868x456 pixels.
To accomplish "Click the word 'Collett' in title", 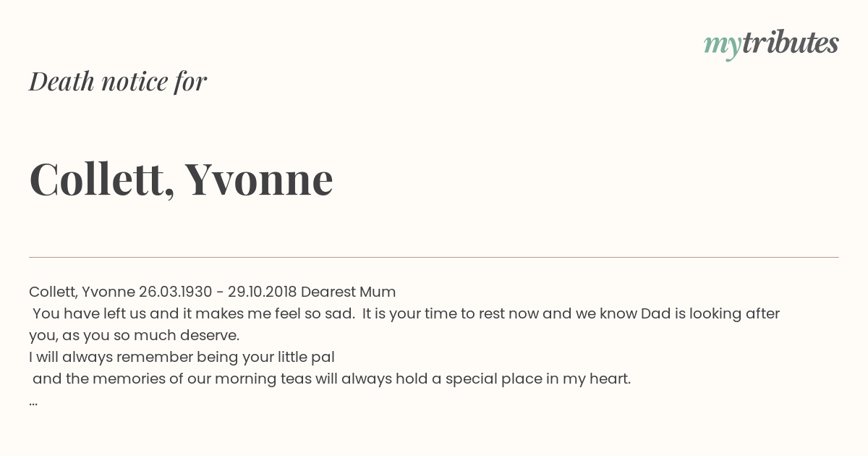I will point(96,179).
